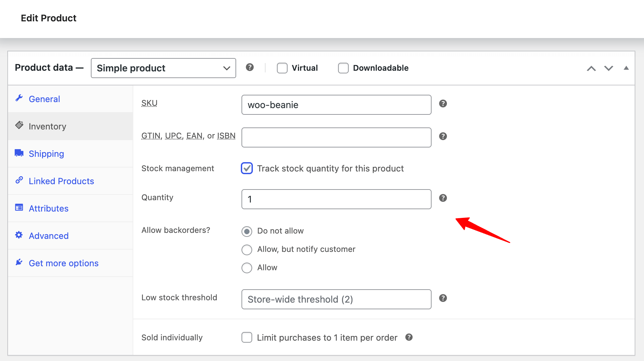Switch to the Linked Products tab
This screenshot has height=361, width=644.
click(x=70, y=181)
